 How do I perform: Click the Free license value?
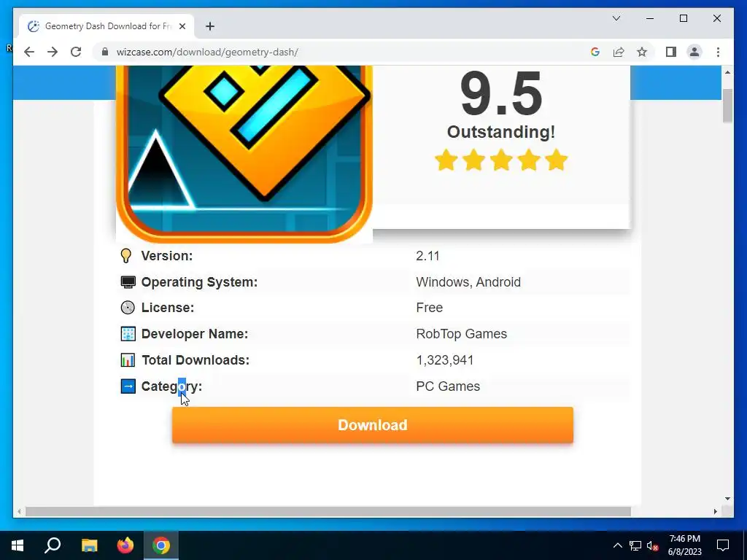click(x=429, y=308)
